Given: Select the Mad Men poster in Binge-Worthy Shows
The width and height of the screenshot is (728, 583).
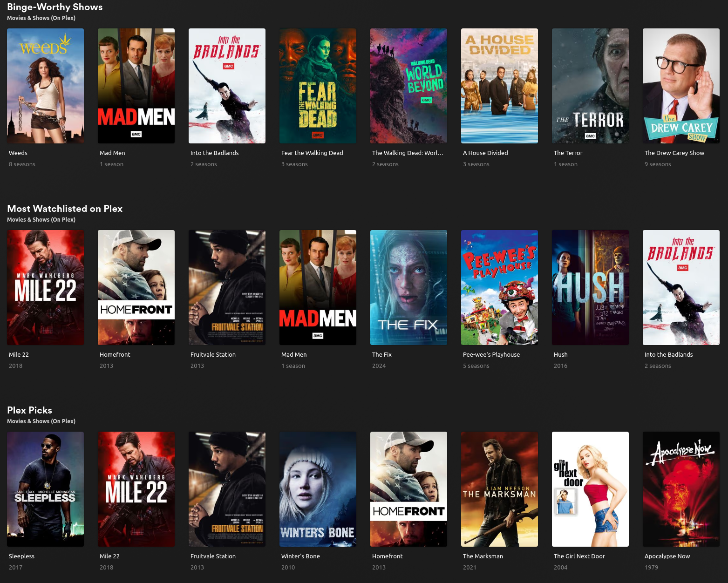Looking at the screenshot, I should click(x=136, y=86).
